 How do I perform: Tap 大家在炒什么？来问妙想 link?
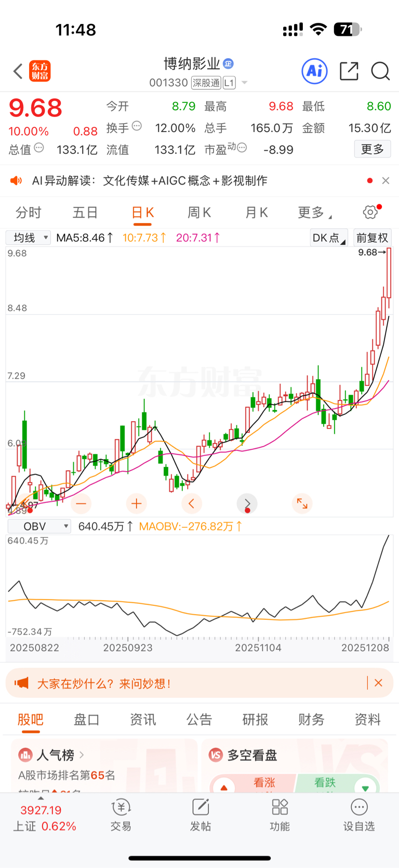(104, 683)
